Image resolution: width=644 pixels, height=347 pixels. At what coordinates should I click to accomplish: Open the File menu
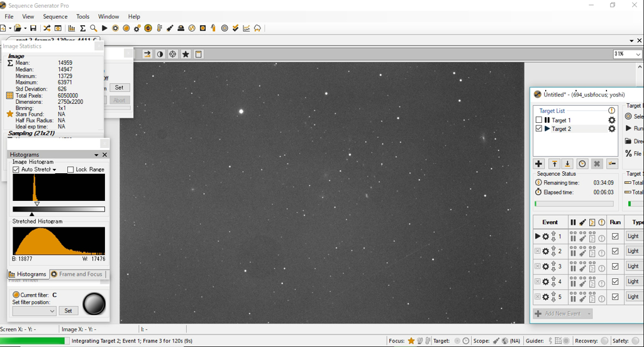pos(9,16)
